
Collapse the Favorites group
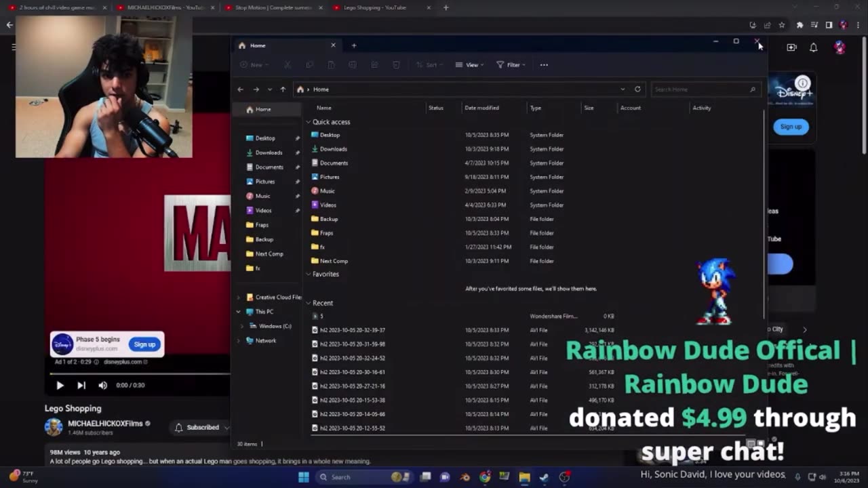point(309,274)
